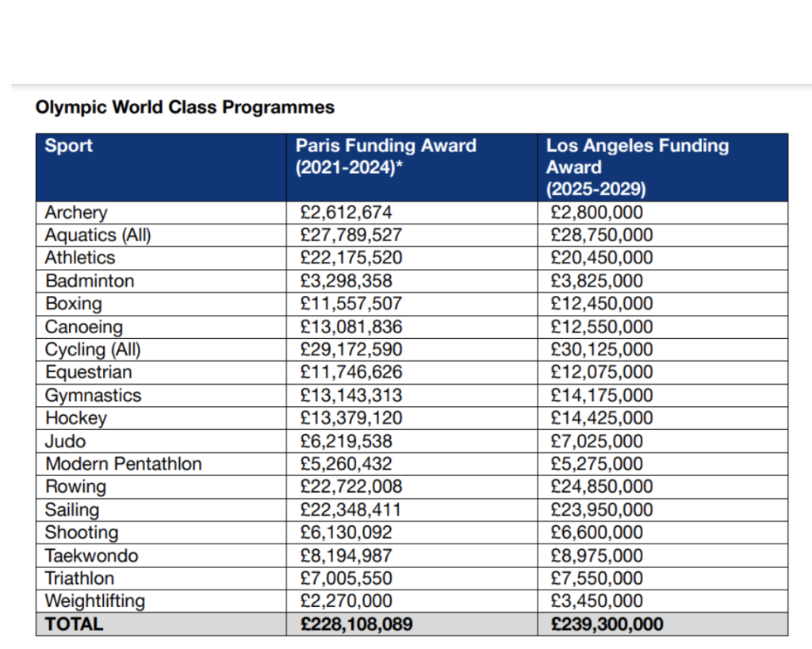Click the 'Hockey' sport cell
The width and height of the screenshot is (812, 649).
(75, 418)
